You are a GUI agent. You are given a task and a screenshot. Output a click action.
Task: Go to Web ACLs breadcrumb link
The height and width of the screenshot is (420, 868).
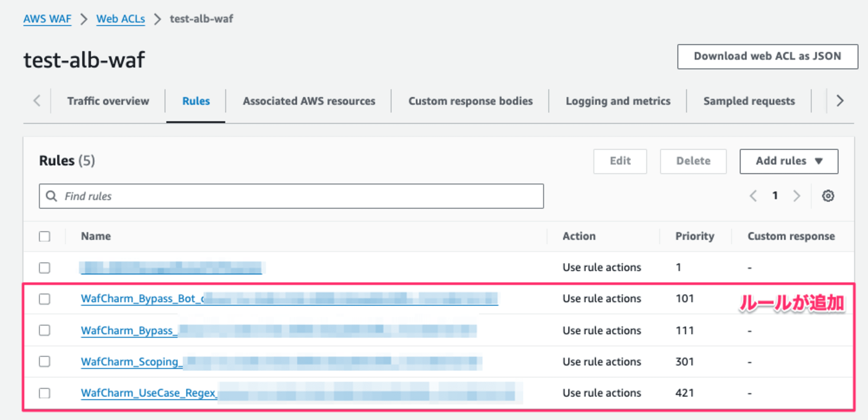pyautogui.click(x=121, y=19)
